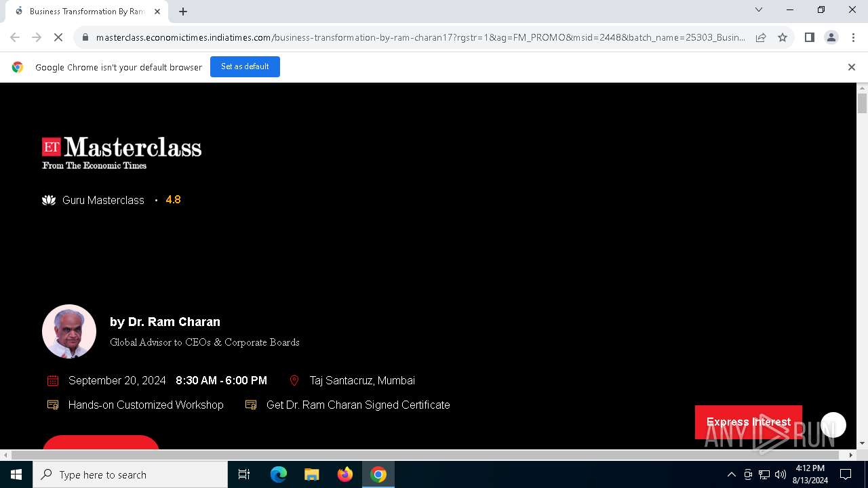The height and width of the screenshot is (488, 868).
Task: Click 'Get Dr. Ram Charan Signed Certificate' text
Action: (358, 405)
